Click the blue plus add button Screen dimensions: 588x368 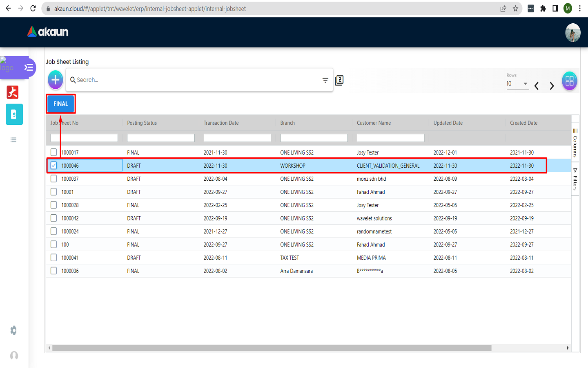click(x=56, y=80)
